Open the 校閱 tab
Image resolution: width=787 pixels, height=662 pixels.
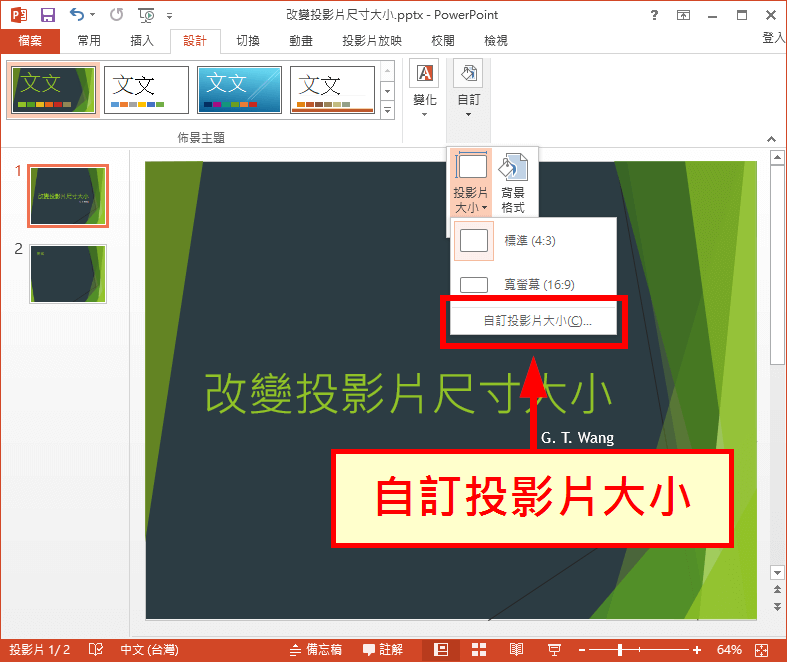[443, 41]
